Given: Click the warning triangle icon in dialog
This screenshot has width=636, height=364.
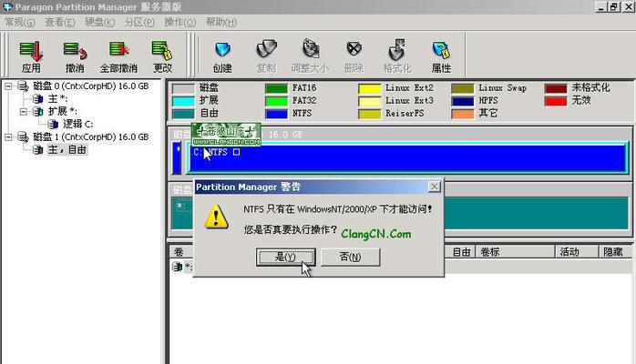Looking at the screenshot, I should (216, 217).
